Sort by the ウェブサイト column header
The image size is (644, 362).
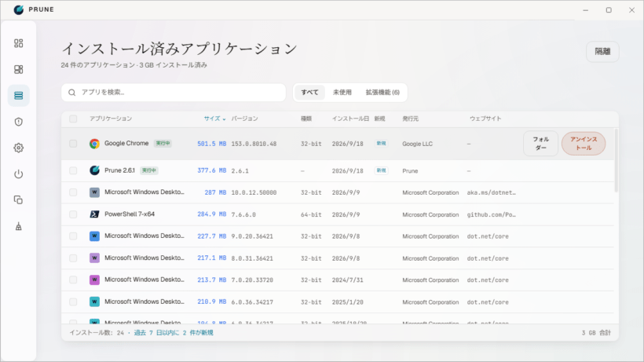click(x=485, y=119)
